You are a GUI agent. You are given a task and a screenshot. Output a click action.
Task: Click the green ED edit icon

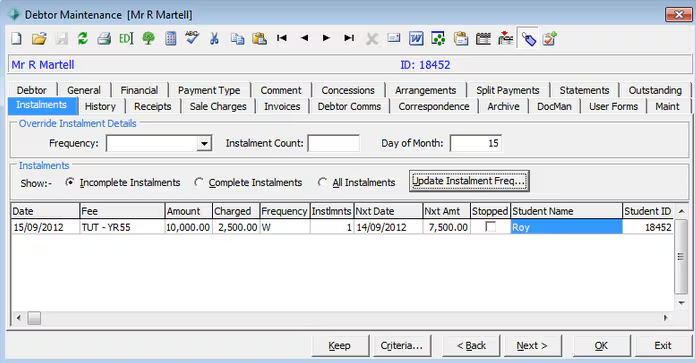[126, 39]
